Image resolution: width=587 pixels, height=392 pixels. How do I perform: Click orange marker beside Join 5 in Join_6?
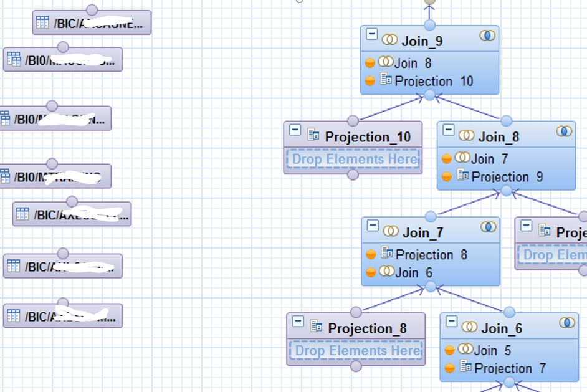click(450, 350)
